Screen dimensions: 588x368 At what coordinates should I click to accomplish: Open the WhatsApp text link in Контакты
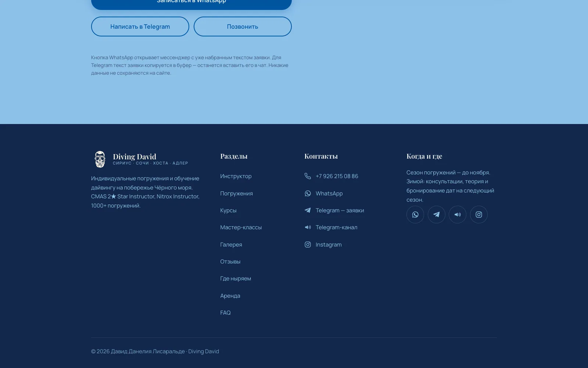tap(329, 194)
